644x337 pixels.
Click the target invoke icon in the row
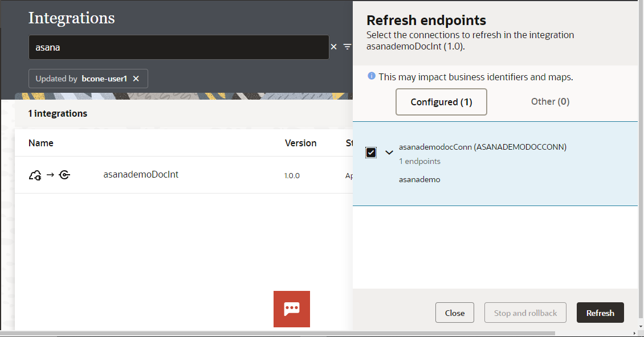pyautogui.click(x=64, y=175)
